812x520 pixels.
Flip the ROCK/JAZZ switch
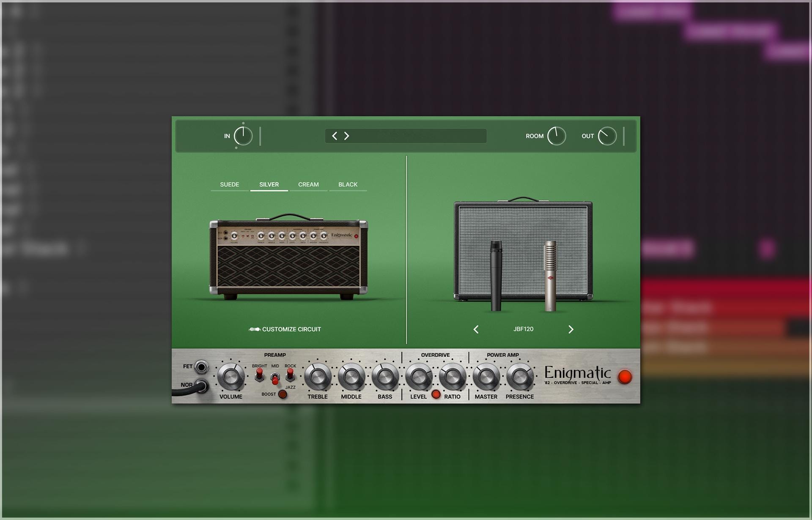coord(290,375)
